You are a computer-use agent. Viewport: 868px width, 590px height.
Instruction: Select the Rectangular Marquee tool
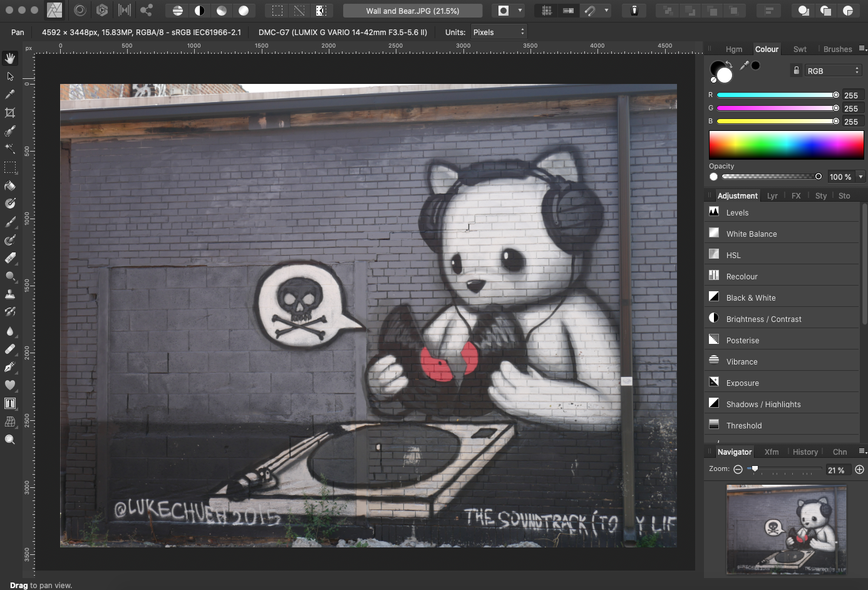(10, 167)
